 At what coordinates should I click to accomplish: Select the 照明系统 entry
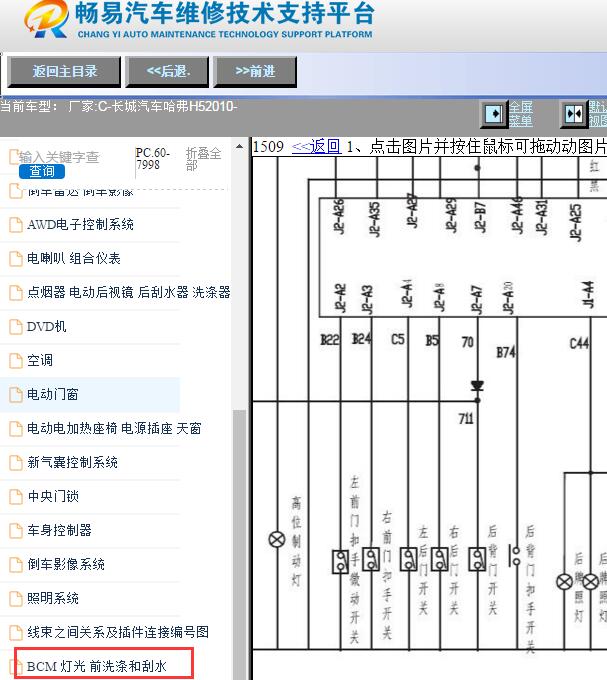pos(53,598)
